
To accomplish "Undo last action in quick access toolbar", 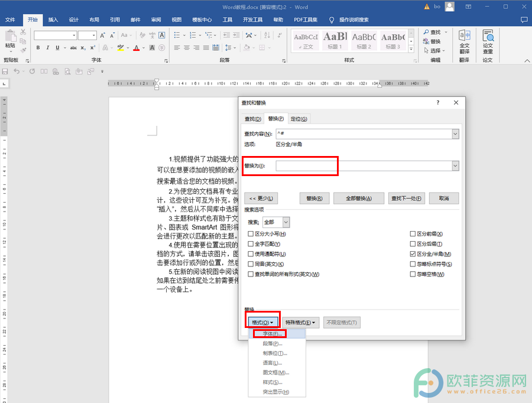I will click(17, 71).
